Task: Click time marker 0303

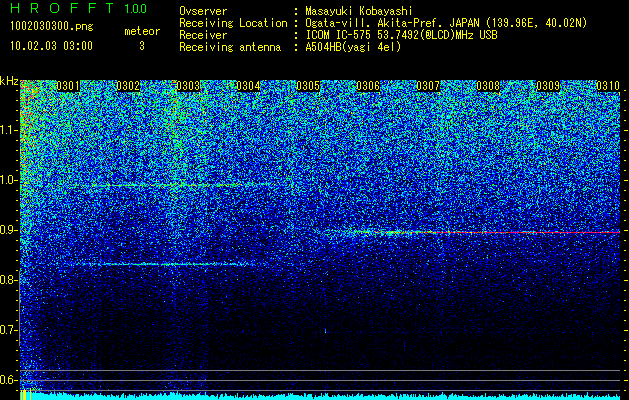Action: [x=188, y=86]
